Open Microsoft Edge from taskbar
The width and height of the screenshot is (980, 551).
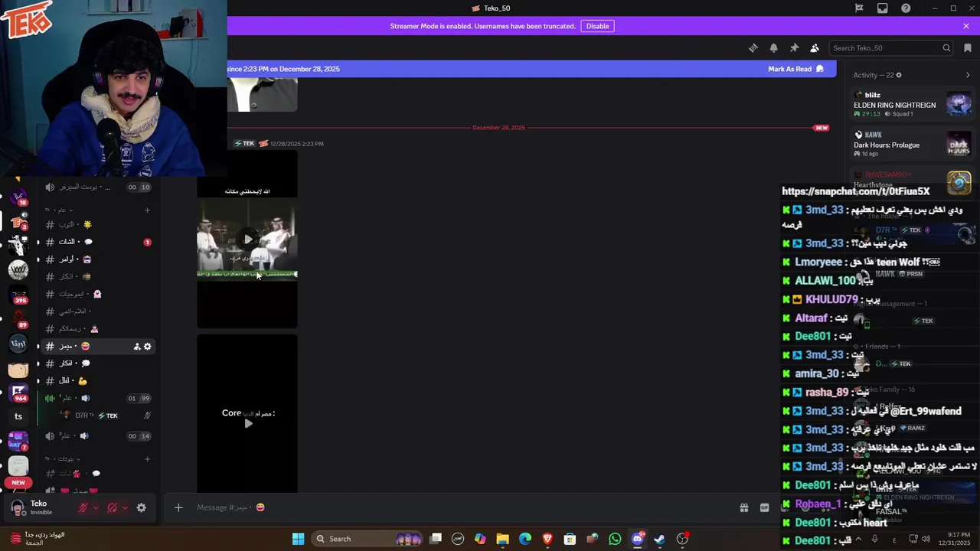(x=525, y=539)
